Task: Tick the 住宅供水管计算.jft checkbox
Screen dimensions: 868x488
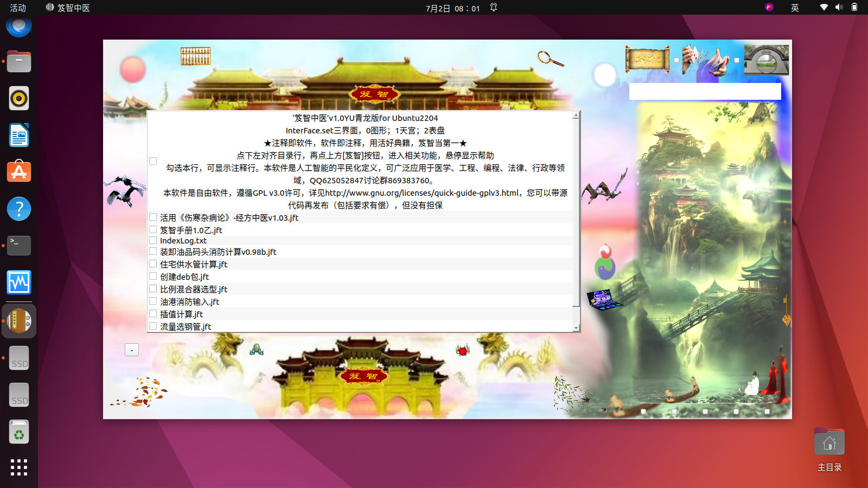Action: pos(153,264)
